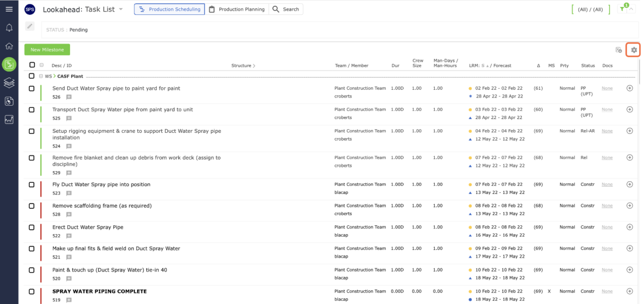Open Docs None link for task 525
Viewport: 644px width, 304px height.
tap(607, 110)
